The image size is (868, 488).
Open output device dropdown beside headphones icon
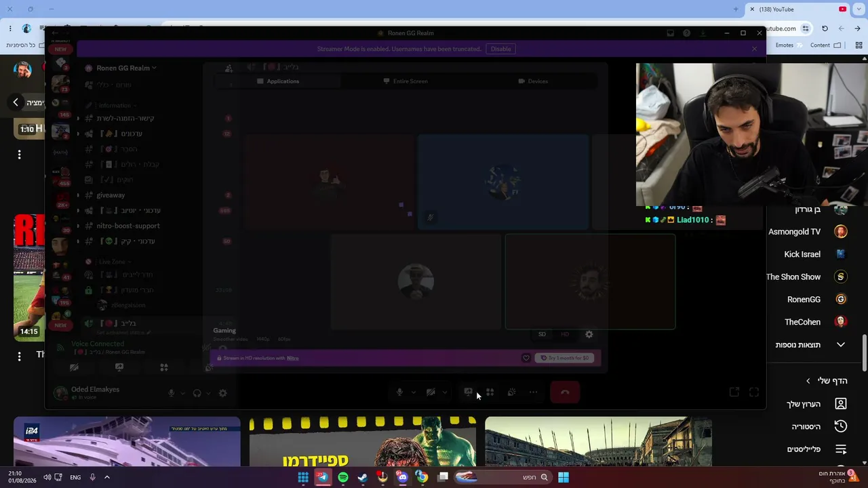tap(208, 393)
